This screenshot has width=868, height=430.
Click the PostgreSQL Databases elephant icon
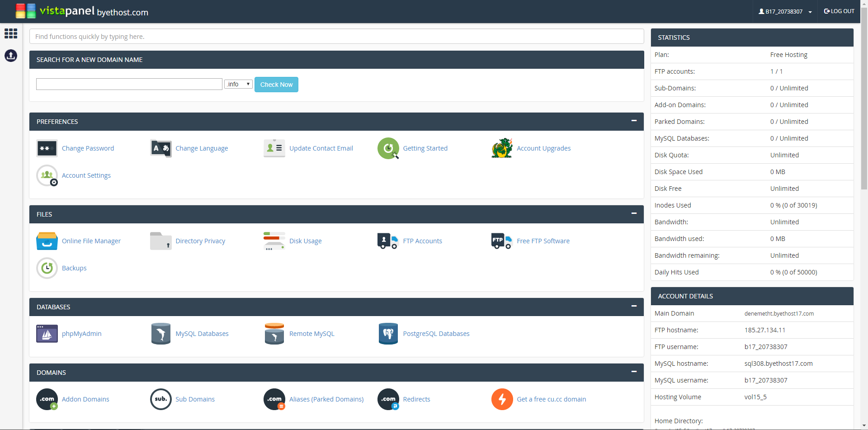tap(388, 334)
